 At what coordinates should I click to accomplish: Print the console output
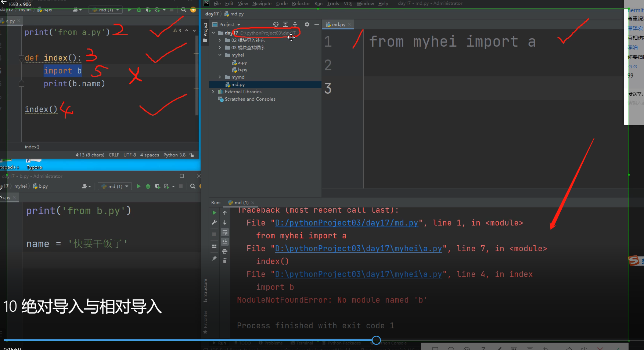tap(225, 251)
